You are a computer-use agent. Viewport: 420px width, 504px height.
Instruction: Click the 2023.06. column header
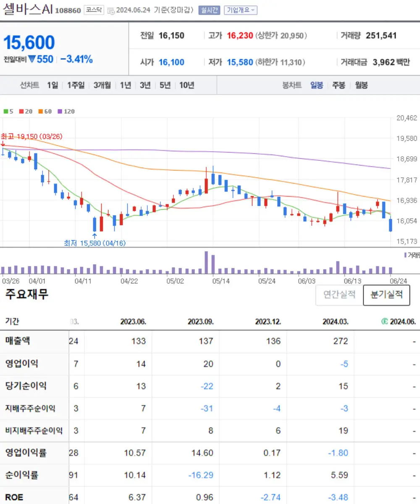133,322
